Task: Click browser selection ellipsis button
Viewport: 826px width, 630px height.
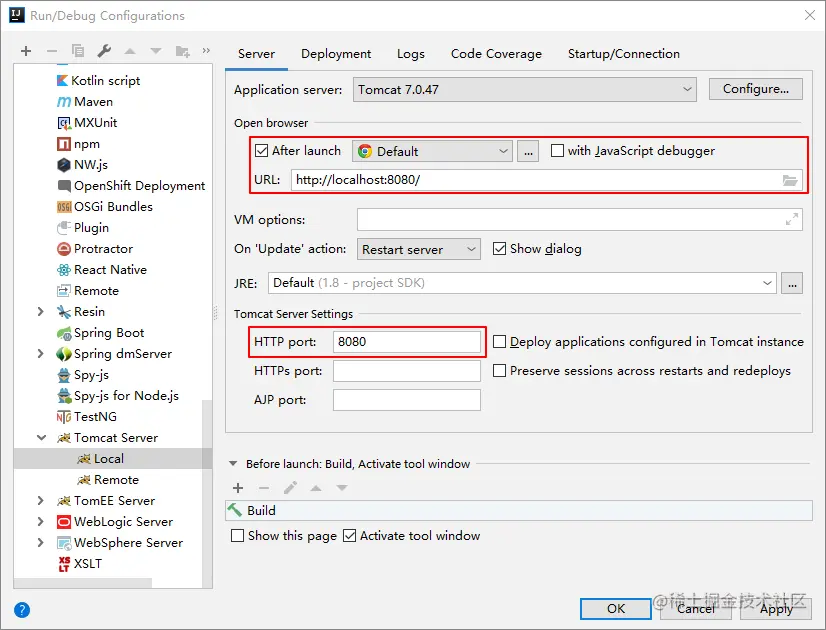Action: (x=528, y=152)
